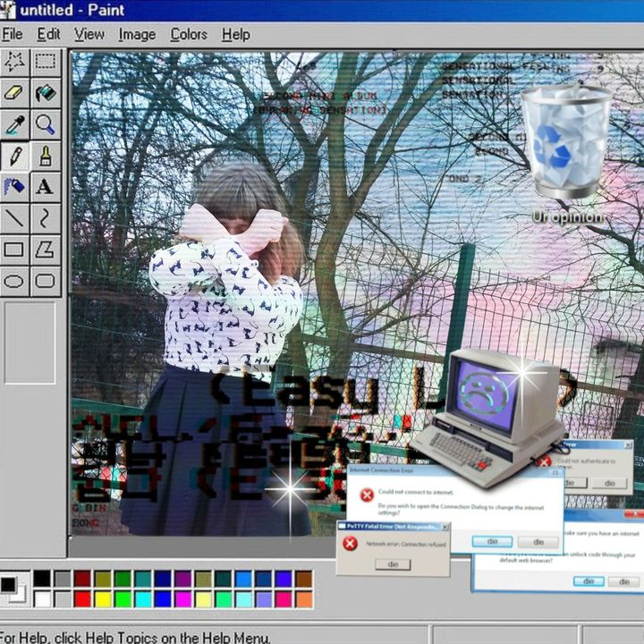Choose the Fill With Color bucket tool
This screenshot has width=644, height=644.
(x=45, y=92)
